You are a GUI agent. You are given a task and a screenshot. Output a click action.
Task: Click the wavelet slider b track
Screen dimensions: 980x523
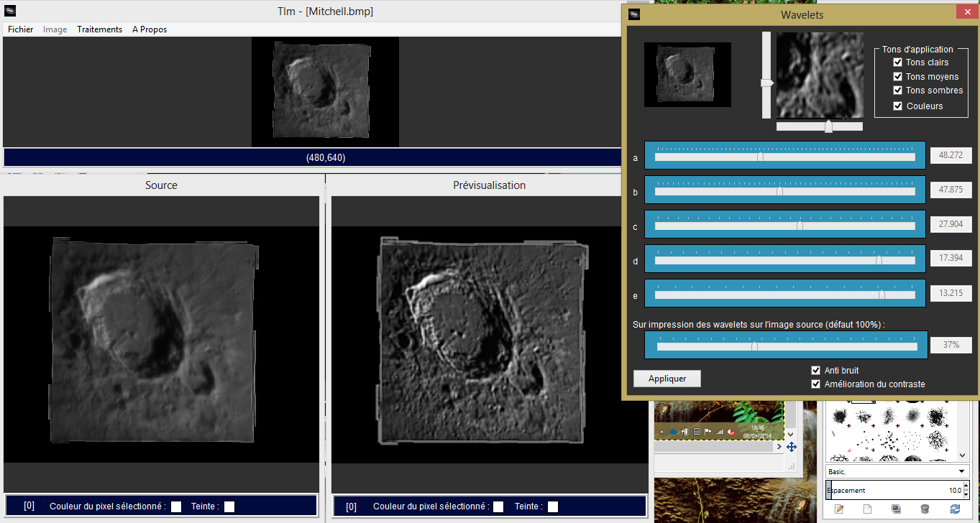[784, 191]
